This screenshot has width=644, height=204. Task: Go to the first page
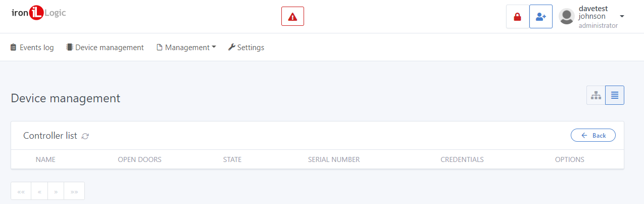tap(21, 191)
